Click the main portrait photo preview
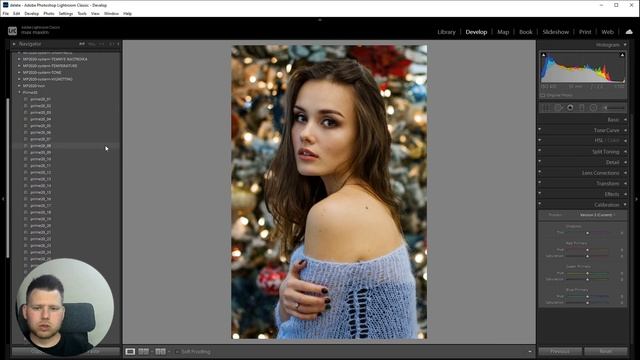640x360 pixels. pos(329,192)
